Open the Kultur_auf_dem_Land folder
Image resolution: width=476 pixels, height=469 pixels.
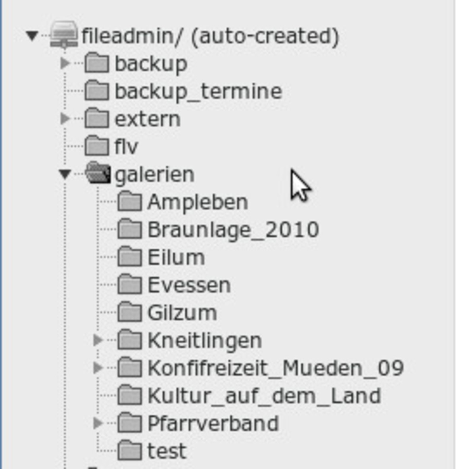click(264, 396)
